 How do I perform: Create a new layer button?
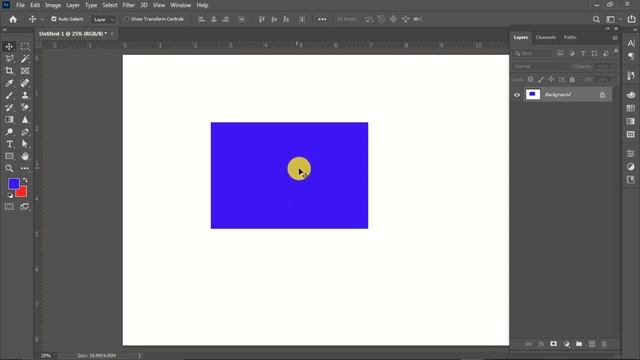591,344
